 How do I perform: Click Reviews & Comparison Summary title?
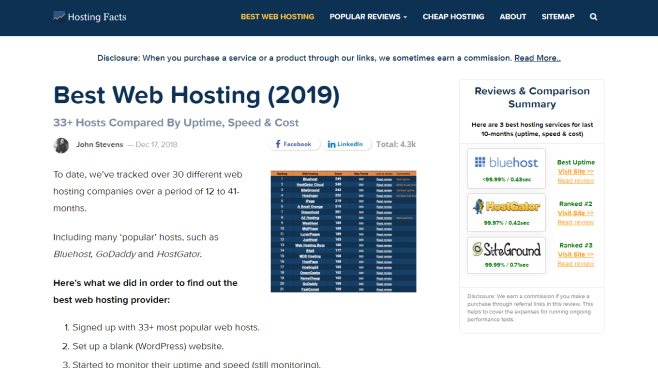pos(532,97)
